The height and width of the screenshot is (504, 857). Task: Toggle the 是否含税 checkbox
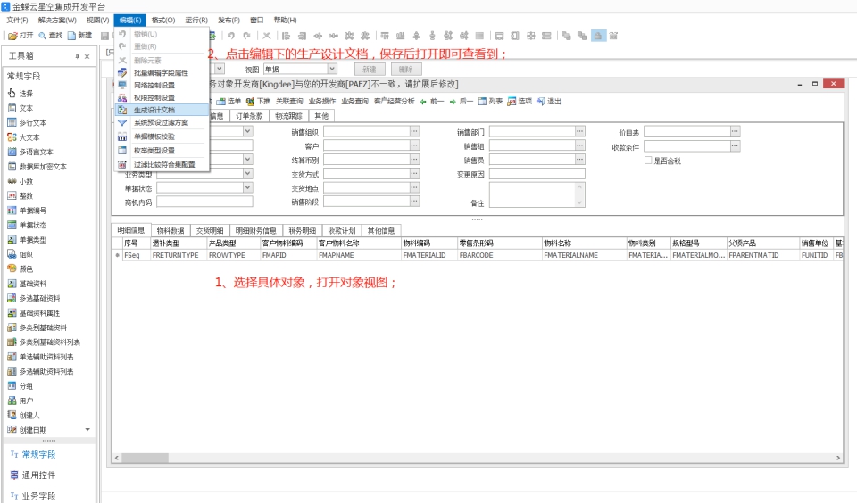point(648,161)
